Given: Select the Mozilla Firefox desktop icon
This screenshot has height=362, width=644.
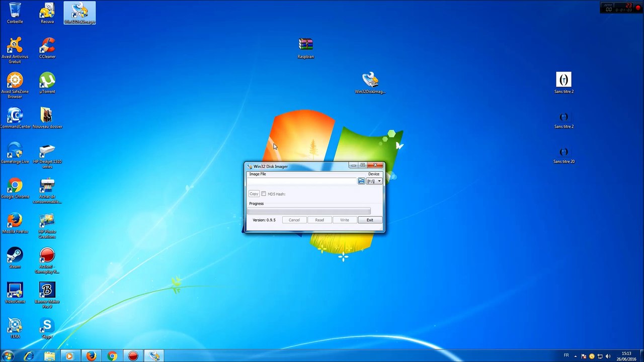Looking at the screenshot, I should tap(15, 224).
